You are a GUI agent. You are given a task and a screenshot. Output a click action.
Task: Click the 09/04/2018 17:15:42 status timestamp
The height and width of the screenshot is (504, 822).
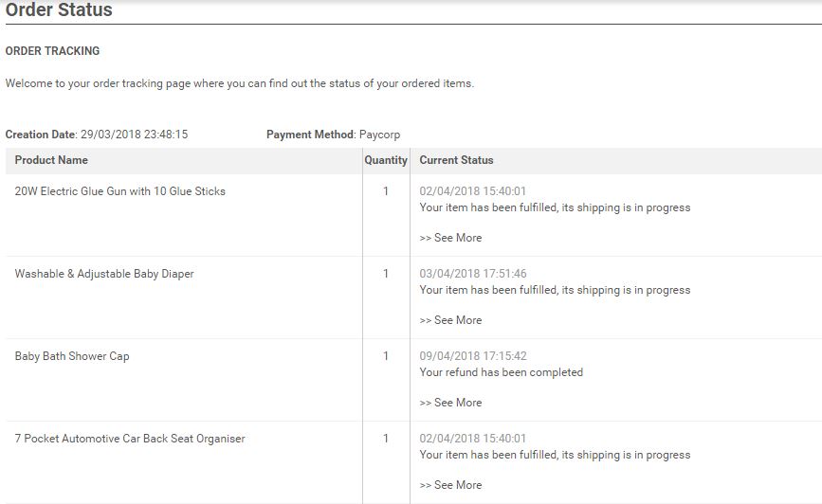(473, 356)
